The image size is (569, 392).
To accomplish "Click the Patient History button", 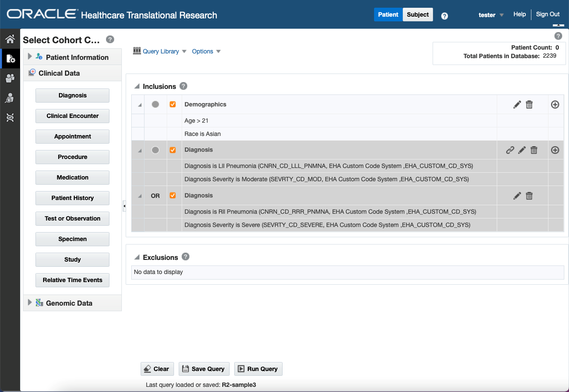I will (72, 198).
